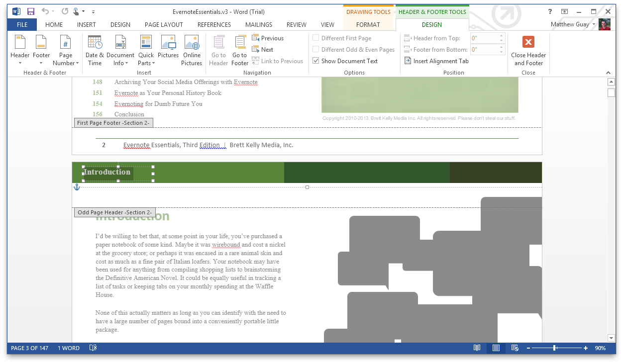Open the FILE tab

pyautogui.click(x=22, y=24)
